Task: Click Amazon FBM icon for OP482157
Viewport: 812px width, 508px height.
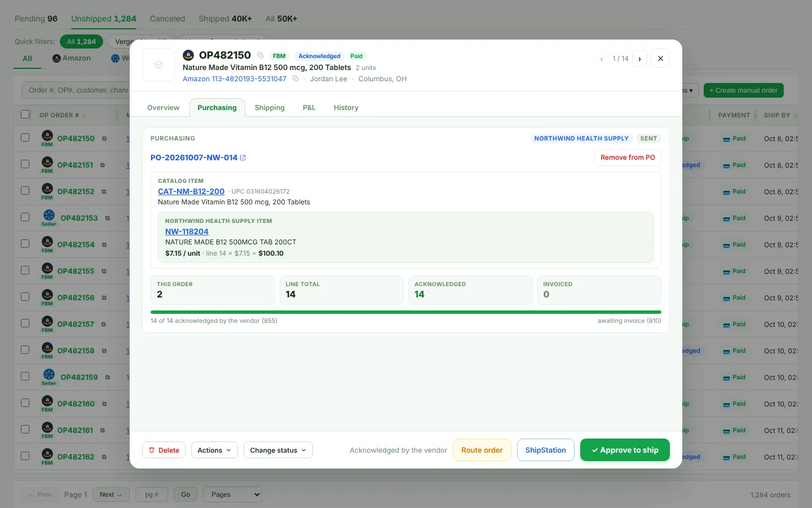Action: (x=47, y=321)
